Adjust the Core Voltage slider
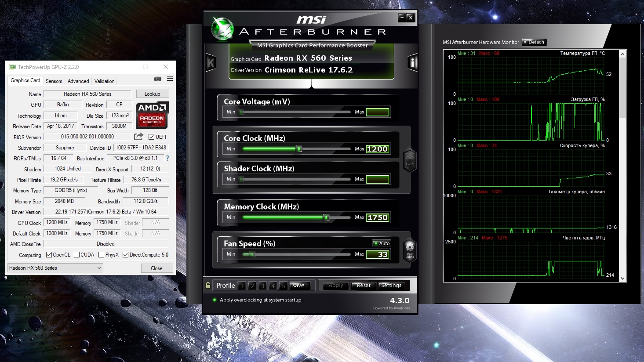The image size is (644, 362). (x=296, y=112)
